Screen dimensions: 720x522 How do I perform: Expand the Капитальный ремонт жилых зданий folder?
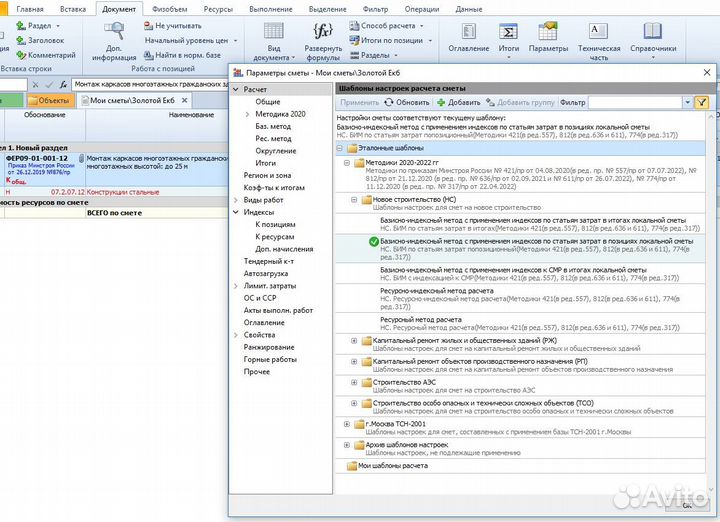coord(354,341)
